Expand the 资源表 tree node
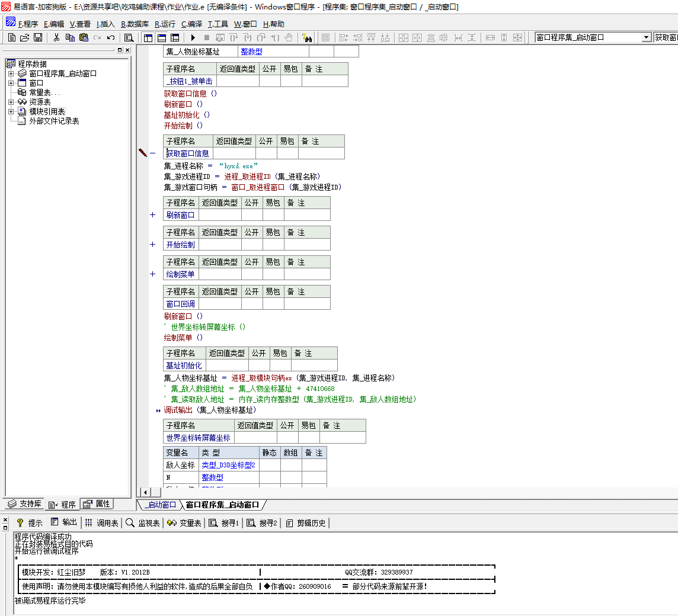Screen dimensions: 678x616 (11, 102)
